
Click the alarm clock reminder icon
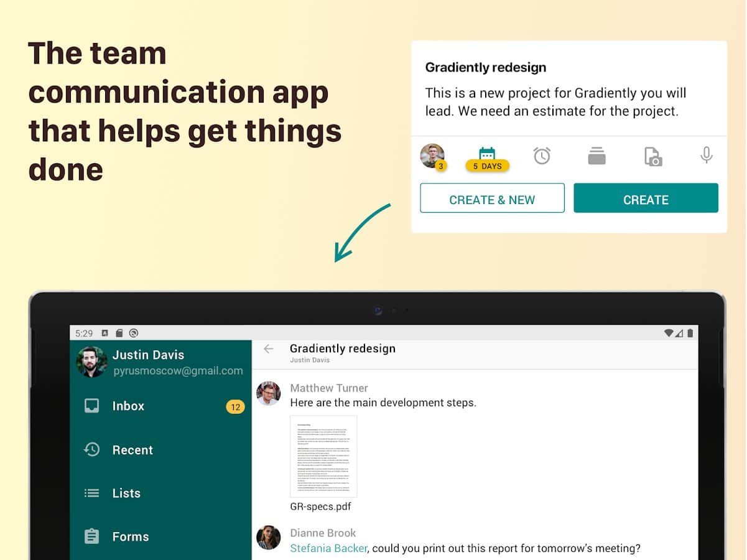[x=542, y=156]
